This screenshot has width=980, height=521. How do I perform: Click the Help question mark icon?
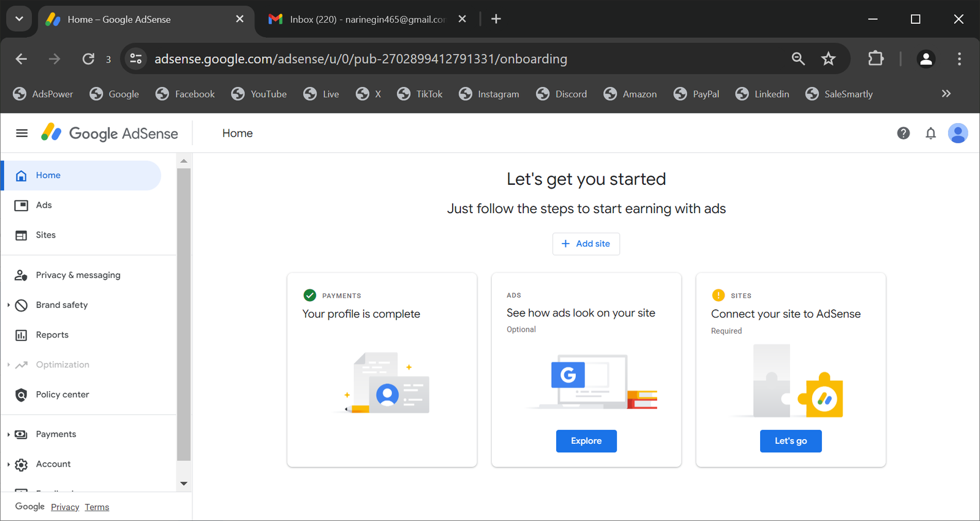coord(903,133)
